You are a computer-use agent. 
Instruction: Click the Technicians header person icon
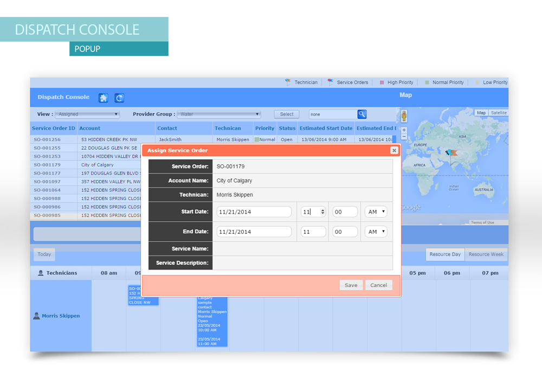point(41,273)
